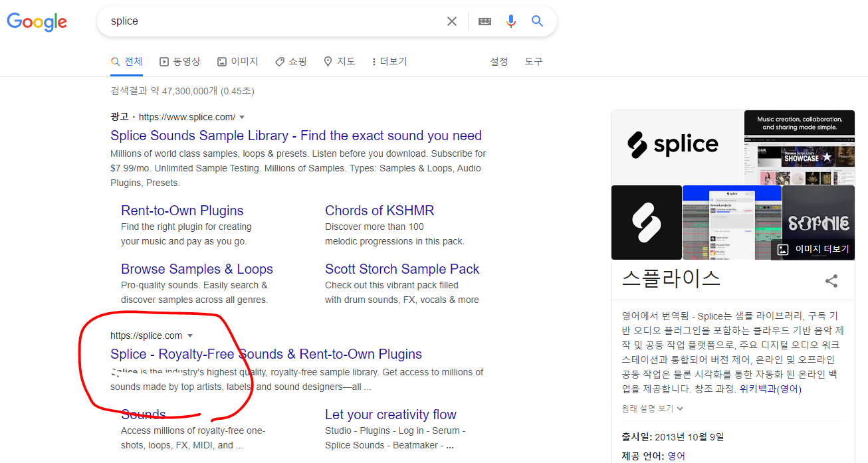868x463 pixels.
Task: Click the https://splice.com URL text
Action: tap(146, 335)
